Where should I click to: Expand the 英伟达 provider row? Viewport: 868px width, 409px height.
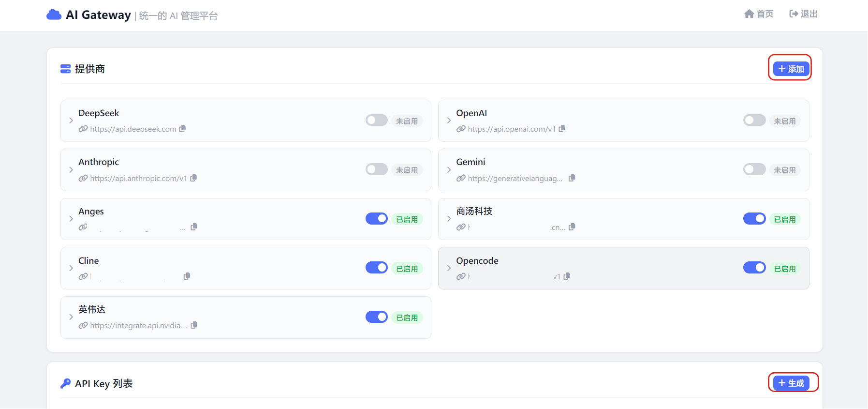pos(71,317)
